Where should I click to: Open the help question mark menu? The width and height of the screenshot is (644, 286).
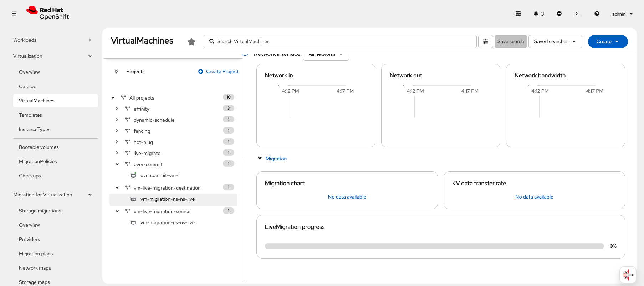click(597, 14)
